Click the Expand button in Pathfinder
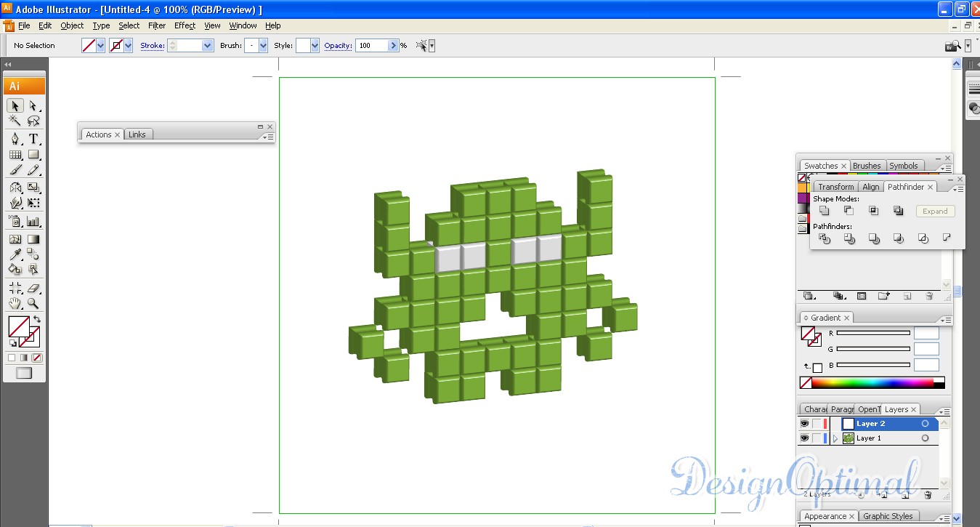Image resolution: width=980 pixels, height=527 pixels. [935, 212]
